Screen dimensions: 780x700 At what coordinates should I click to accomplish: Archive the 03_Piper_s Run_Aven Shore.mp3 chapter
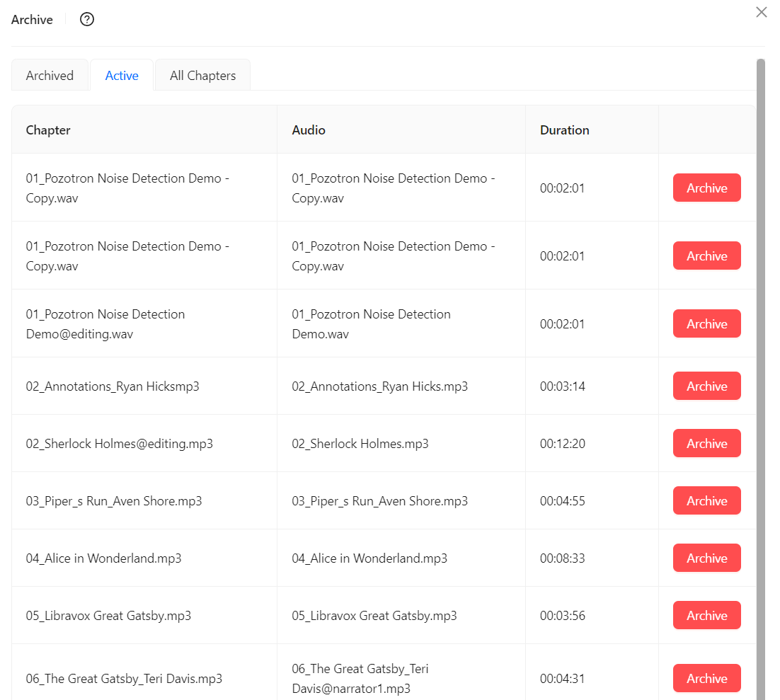coord(706,500)
